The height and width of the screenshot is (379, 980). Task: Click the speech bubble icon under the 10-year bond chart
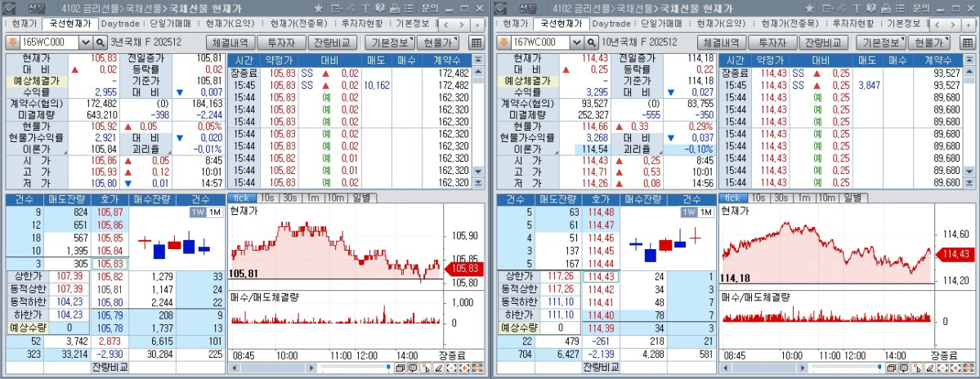pyautogui.click(x=904, y=368)
